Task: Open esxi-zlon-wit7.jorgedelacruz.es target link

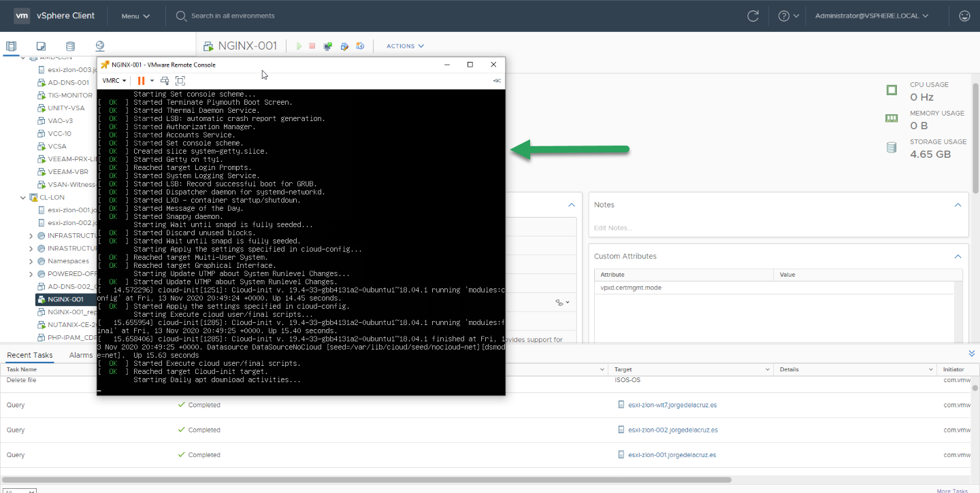Action: (x=672, y=405)
